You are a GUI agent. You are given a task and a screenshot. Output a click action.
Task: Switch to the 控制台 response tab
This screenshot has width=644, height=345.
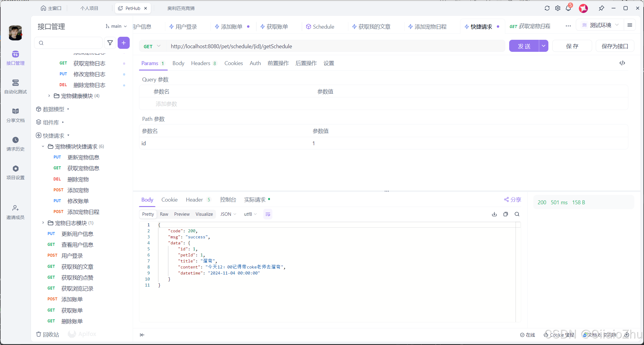tap(228, 199)
